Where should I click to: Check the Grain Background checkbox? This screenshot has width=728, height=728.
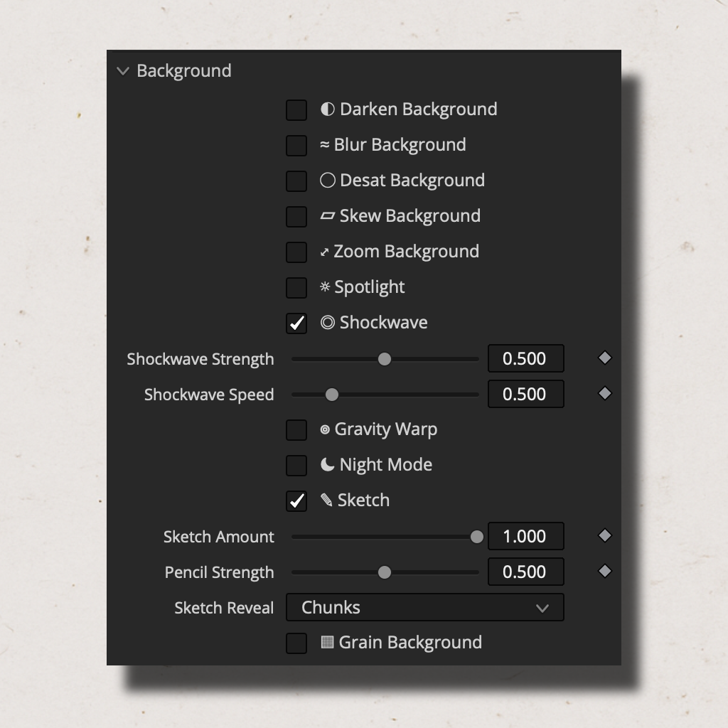coord(296,643)
